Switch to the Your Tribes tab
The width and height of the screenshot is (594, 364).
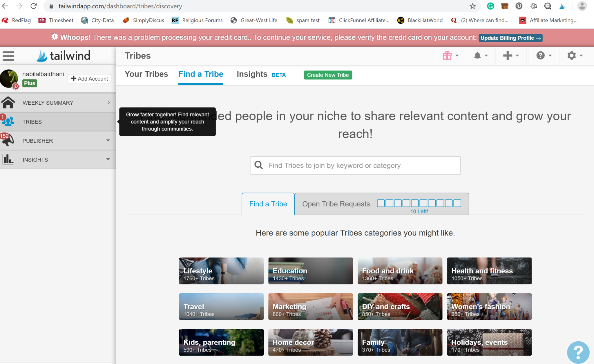[x=146, y=74]
